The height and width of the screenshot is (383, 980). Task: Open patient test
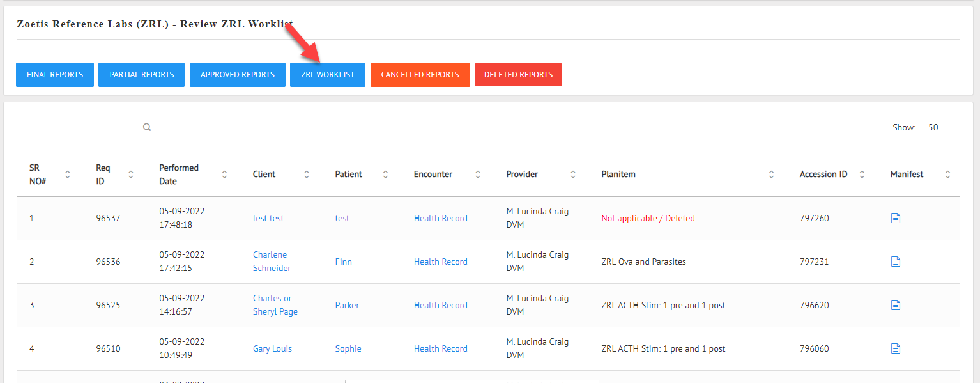pos(342,218)
